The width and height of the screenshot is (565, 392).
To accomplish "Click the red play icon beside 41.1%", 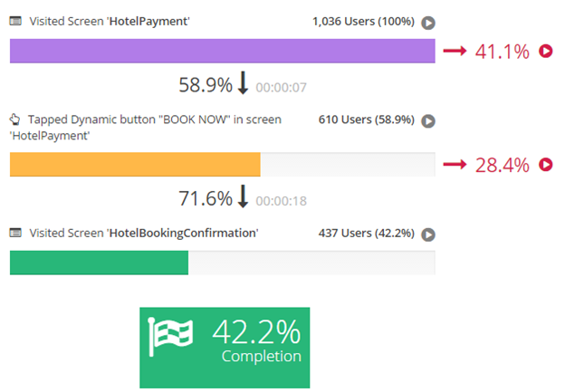I will (x=545, y=52).
